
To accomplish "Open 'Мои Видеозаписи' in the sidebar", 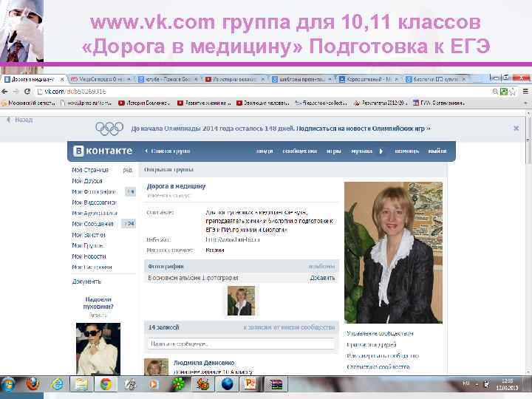I will pyautogui.click(x=95, y=202).
